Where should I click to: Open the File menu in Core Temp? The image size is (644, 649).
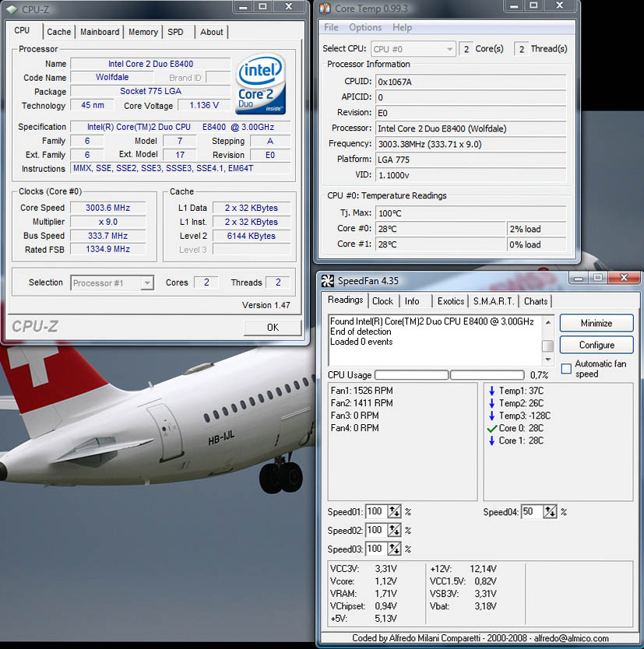point(331,27)
